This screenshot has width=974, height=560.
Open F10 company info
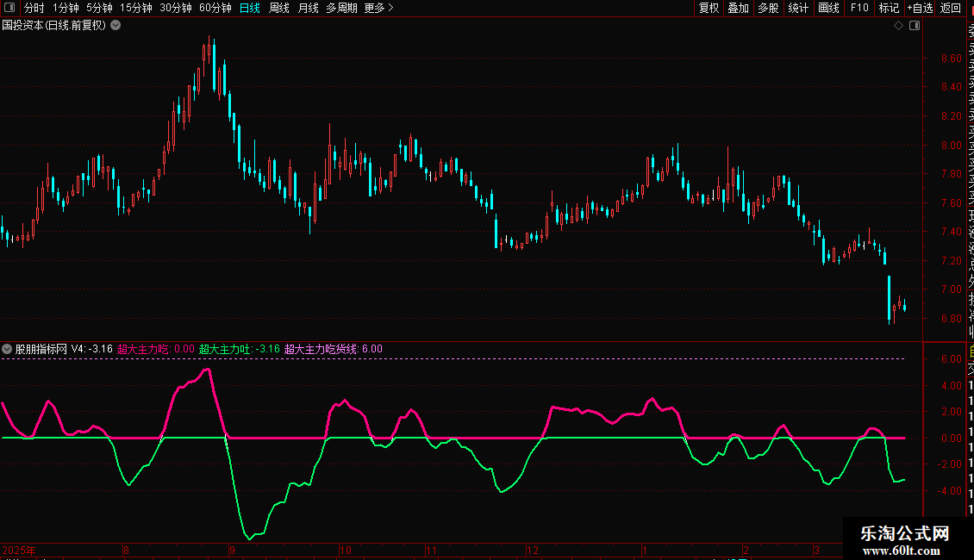pyautogui.click(x=859, y=8)
